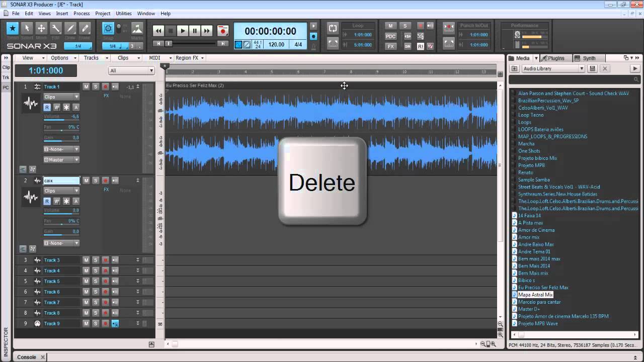Viewport: 644px width, 362px height.
Task: Open the Track view Tracks dropdown
Action: tap(94, 58)
